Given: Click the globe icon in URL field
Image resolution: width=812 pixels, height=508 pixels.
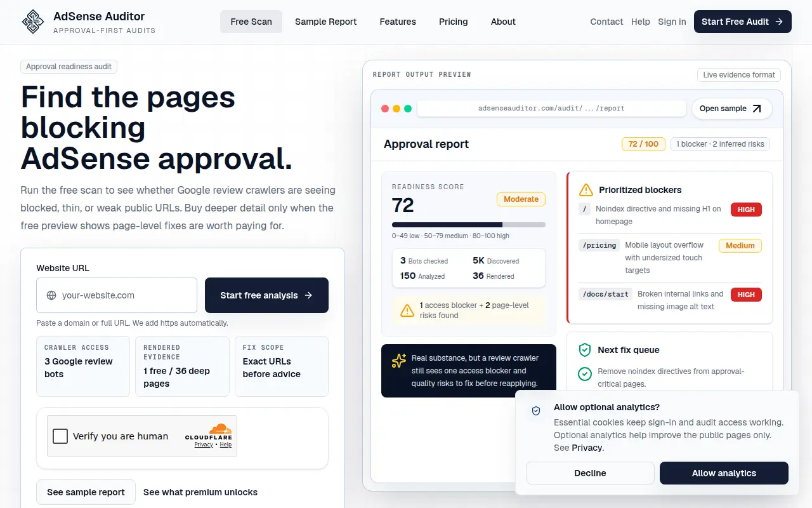Looking at the screenshot, I should click(51, 295).
